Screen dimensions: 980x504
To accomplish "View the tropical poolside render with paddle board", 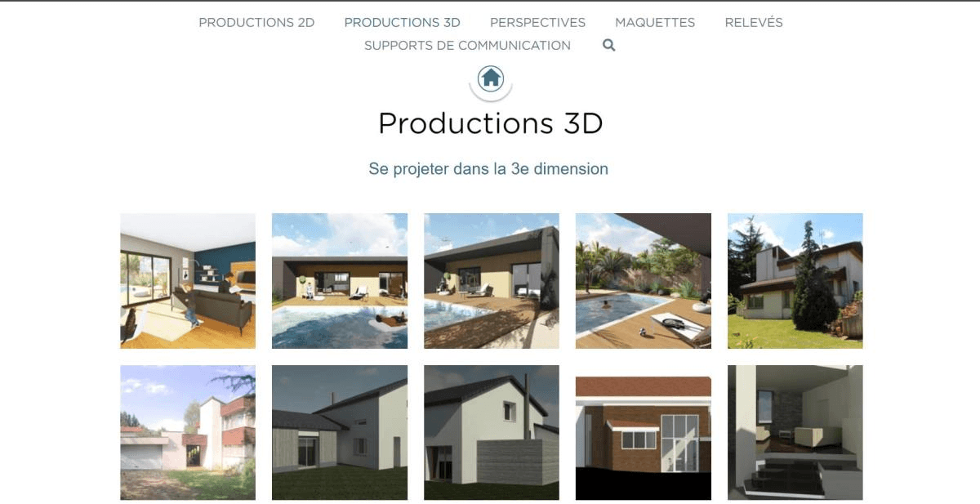I will pyautogui.click(x=643, y=279).
